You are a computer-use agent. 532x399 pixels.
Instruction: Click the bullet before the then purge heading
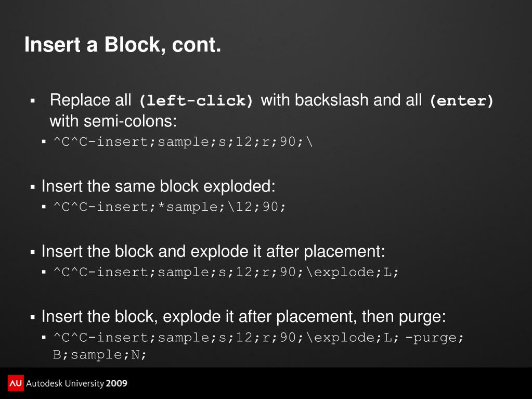[x=33, y=317]
